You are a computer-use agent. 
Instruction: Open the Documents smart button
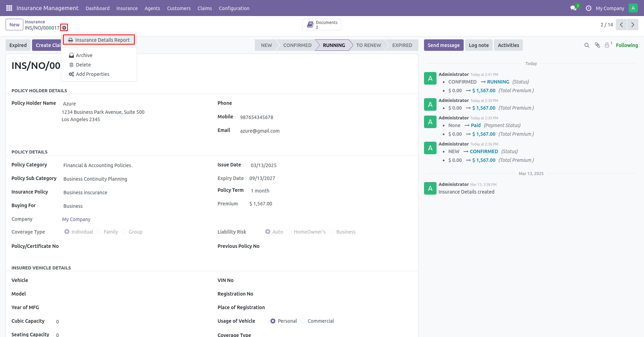[x=322, y=25]
